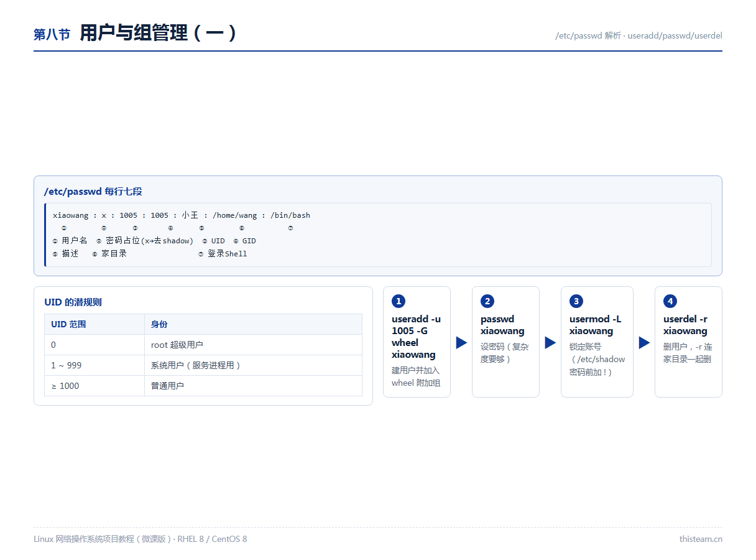756x560 pixels.
Task: Click the step 4 number badge
Action: (x=670, y=301)
